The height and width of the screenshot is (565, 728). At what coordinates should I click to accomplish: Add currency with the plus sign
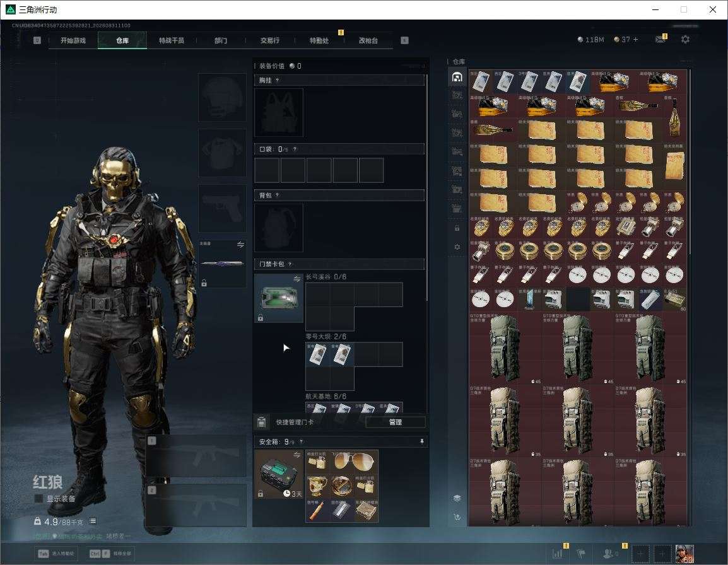[636, 40]
